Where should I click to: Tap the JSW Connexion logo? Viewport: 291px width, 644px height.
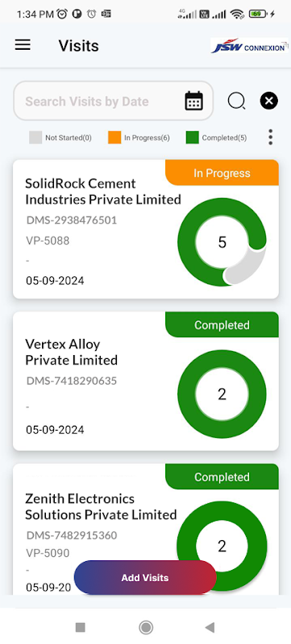tap(249, 46)
